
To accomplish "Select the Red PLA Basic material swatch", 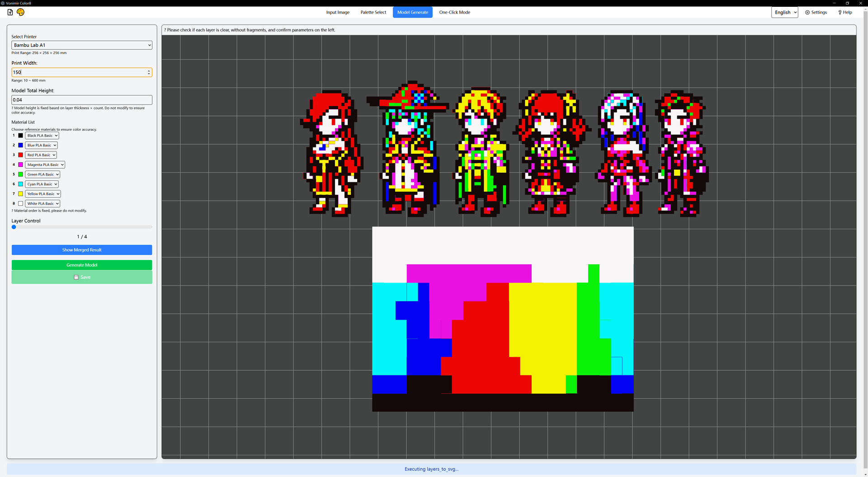I will coord(20,155).
